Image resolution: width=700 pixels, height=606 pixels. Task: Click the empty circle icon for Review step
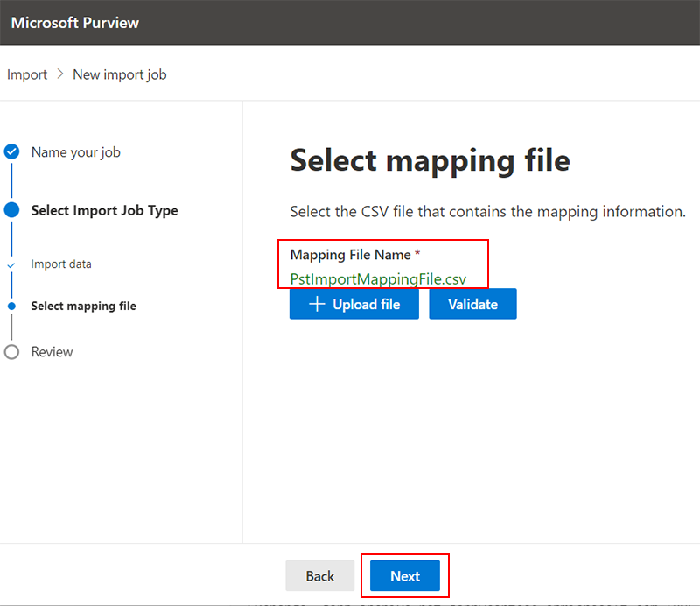(x=11, y=352)
